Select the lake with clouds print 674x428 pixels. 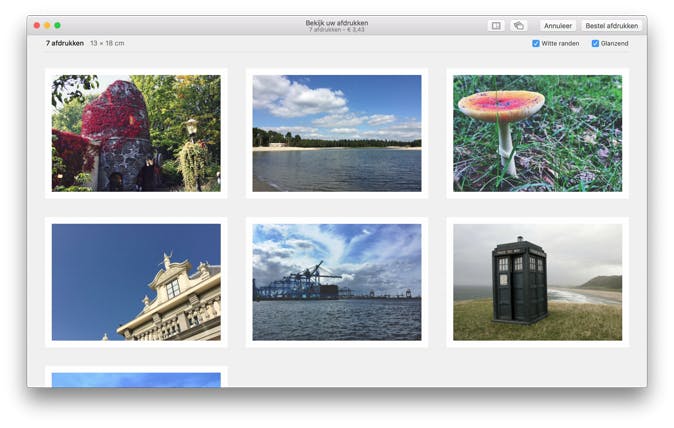click(337, 133)
